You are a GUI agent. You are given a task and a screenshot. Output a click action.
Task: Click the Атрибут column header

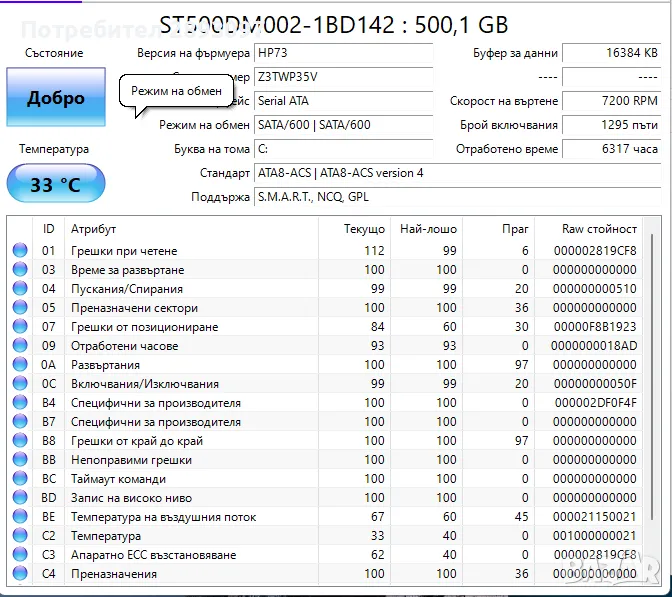(94, 229)
